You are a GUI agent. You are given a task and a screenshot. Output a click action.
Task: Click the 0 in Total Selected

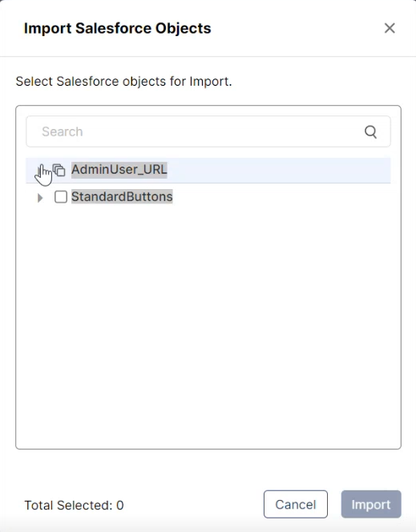[120, 506]
